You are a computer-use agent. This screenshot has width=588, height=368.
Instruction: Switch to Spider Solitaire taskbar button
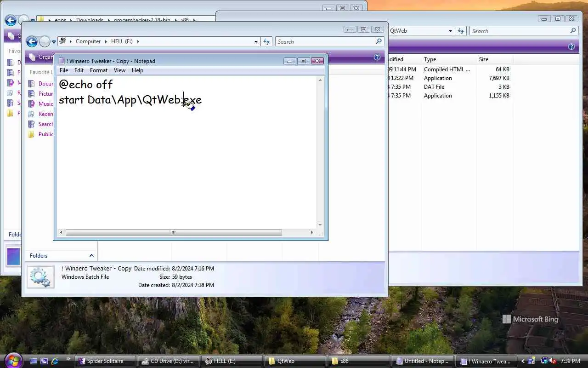[x=105, y=361]
